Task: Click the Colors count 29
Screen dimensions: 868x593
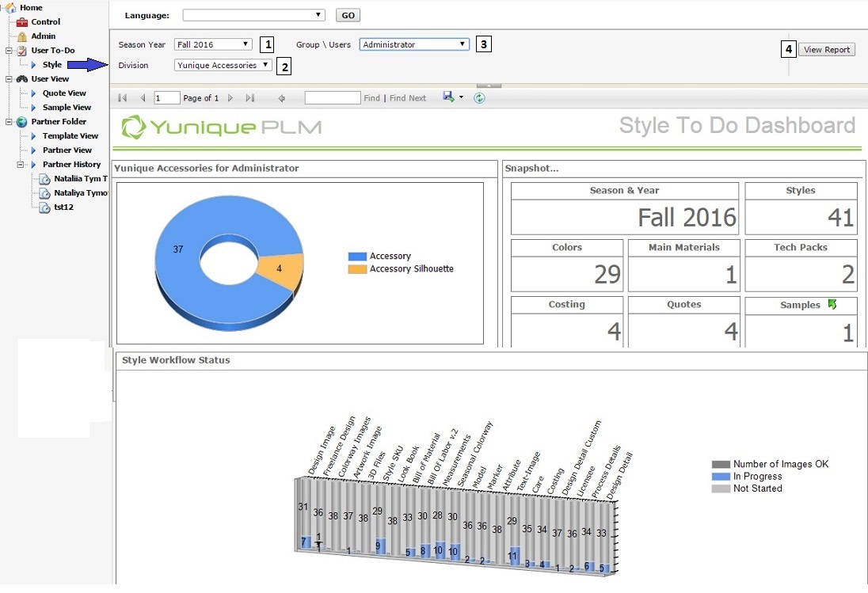Action: (607, 275)
